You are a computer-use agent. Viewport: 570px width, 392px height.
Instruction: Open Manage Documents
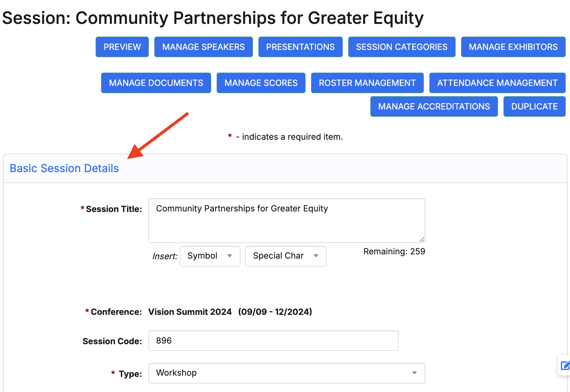click(156, 83)
